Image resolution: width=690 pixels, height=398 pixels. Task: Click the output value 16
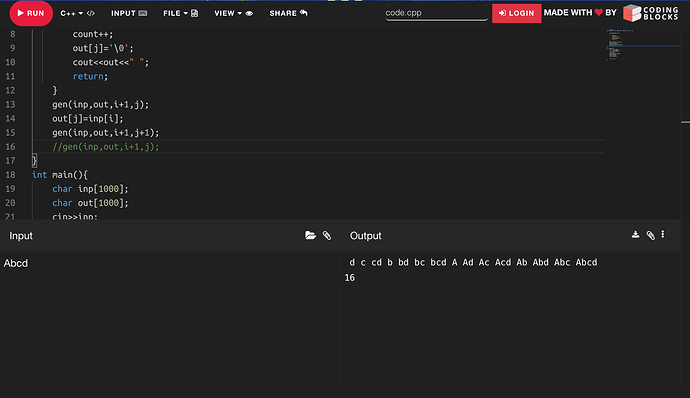click(x=350, y=278)
